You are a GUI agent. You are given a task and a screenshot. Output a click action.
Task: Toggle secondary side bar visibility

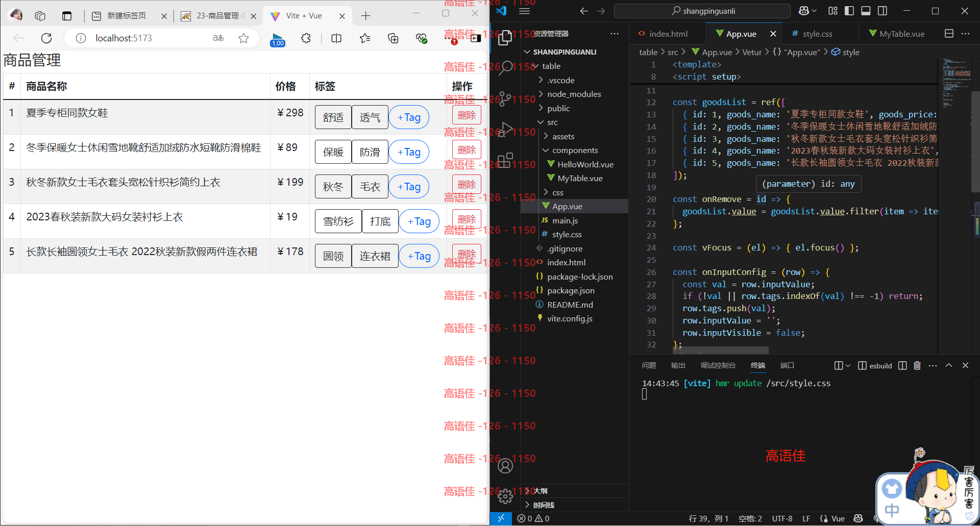pyautogui.click(x=883, y=11)
